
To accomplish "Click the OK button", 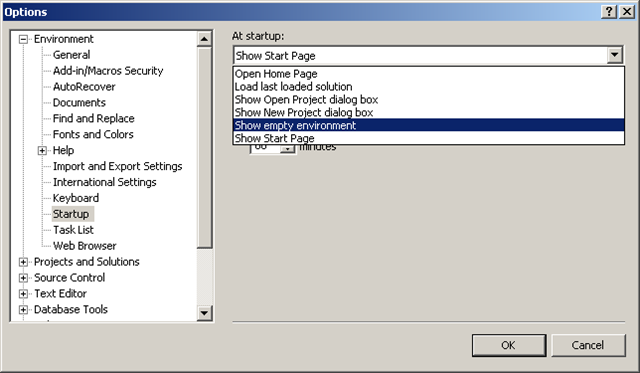I will [x=509, y=345].
